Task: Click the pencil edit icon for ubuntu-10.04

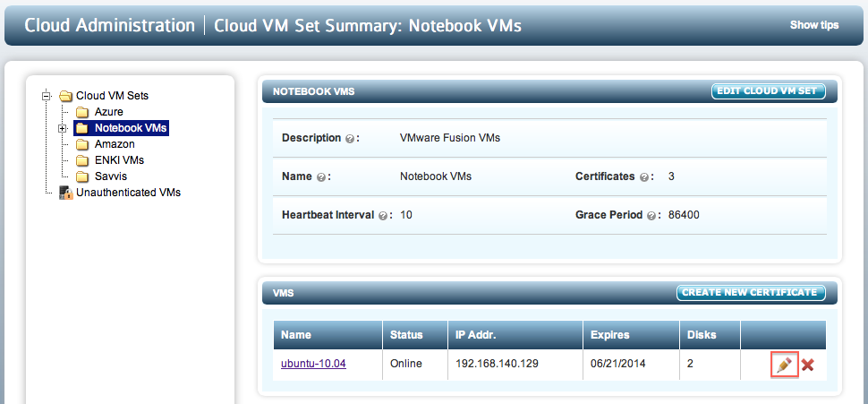Action: (x=784, y=365)
